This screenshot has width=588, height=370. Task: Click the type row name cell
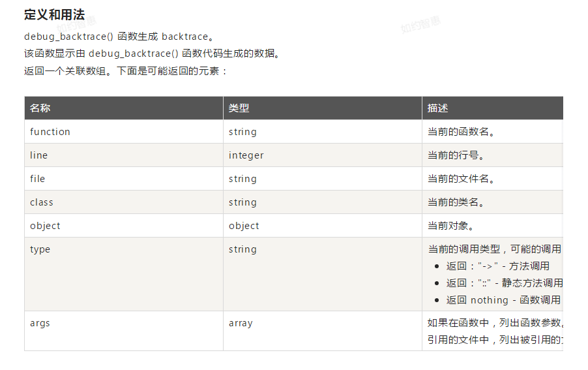[40, 249]
